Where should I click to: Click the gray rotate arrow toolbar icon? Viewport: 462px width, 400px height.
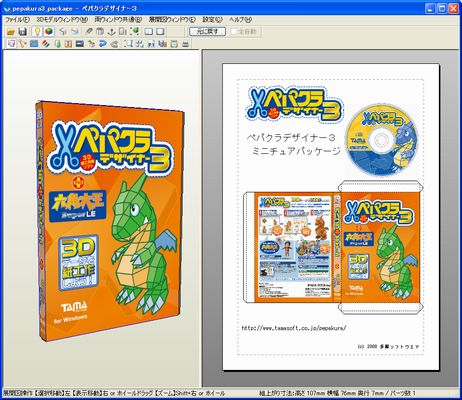[63, 32]
